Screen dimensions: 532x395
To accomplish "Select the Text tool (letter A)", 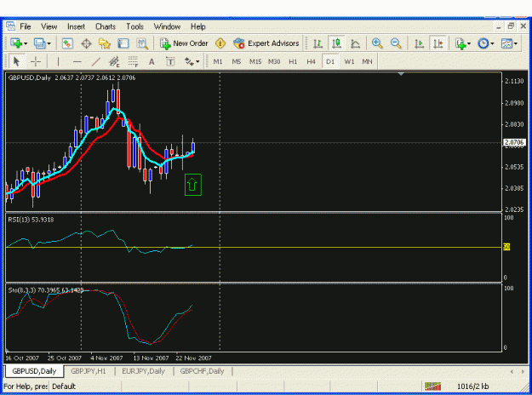I will 152,61.
